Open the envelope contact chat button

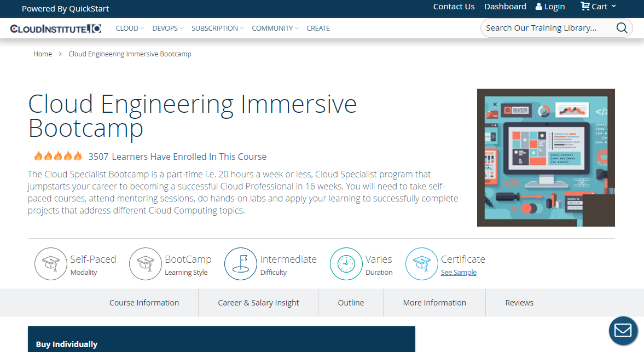pyautogui.click(x=623, y=331)
